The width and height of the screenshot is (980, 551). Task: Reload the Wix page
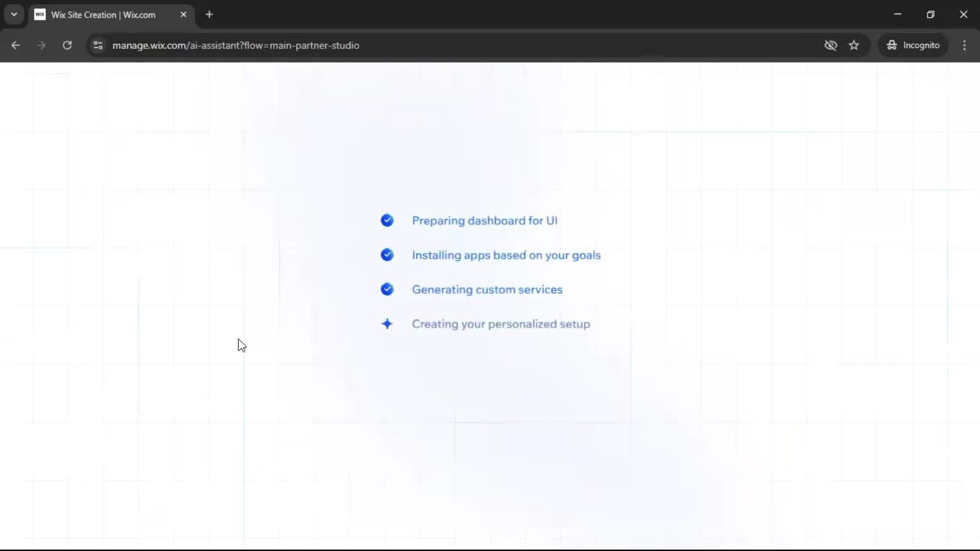point(67,45)
